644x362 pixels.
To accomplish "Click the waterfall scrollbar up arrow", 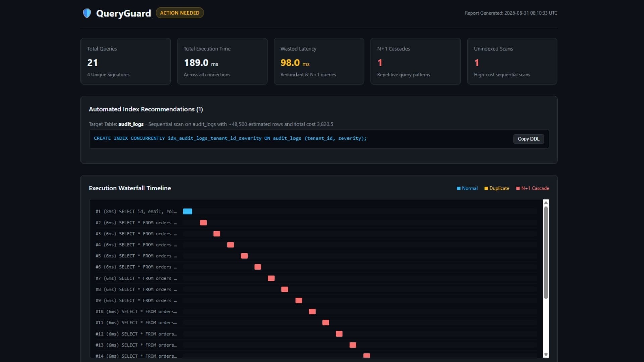I will point(546,203).
